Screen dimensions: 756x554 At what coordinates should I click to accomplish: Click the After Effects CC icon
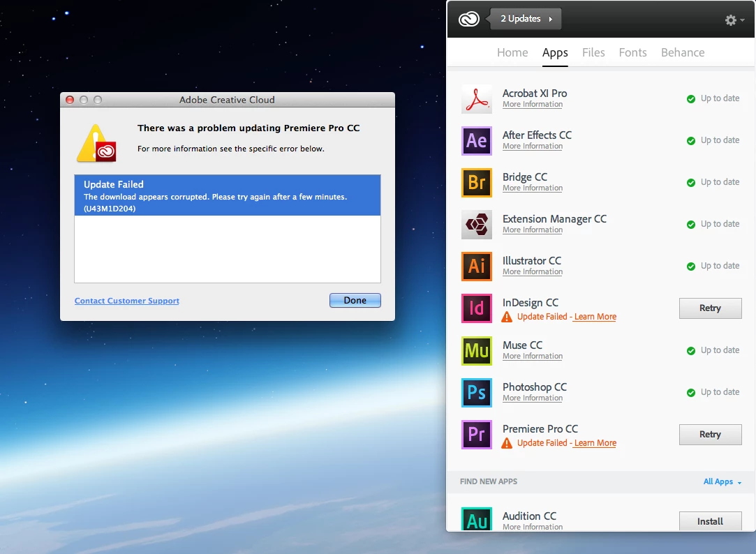pyautogui.click(x=476, y=141)
